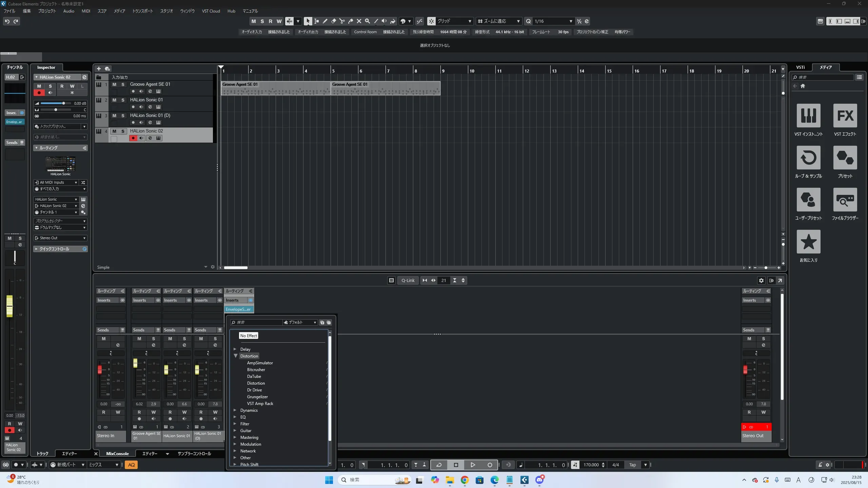The image size is (868, 488).
Task: Switch to the VSTi tab
Action: 800,67
